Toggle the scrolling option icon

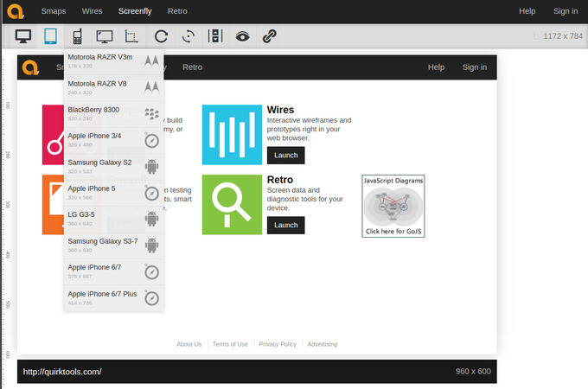[215, 36]
